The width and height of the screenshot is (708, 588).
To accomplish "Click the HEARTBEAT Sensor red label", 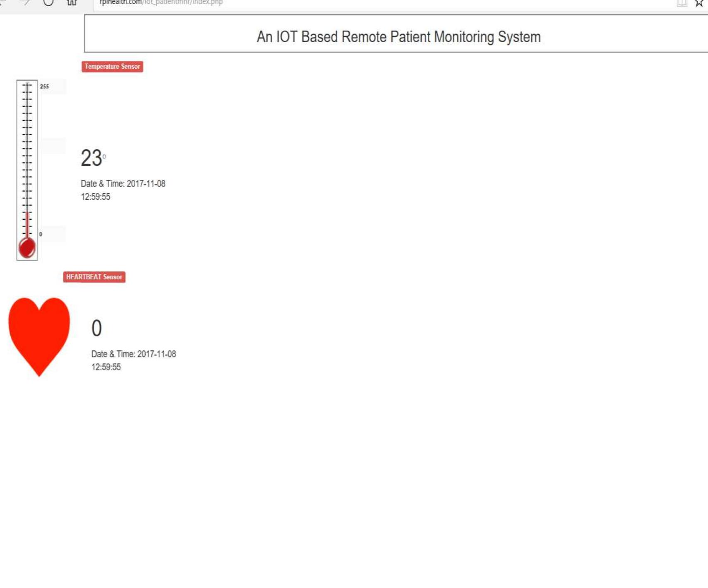I will click(x=94, y=277).
